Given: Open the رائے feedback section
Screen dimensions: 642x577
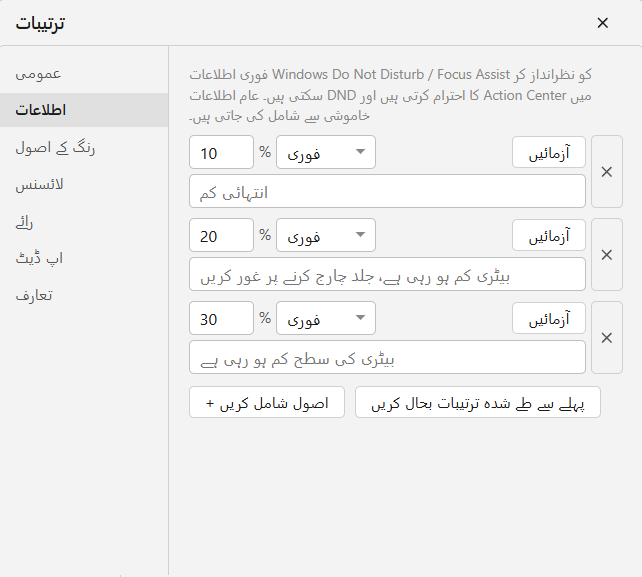Looking at the screenshot, I should (x=84, y=222).
